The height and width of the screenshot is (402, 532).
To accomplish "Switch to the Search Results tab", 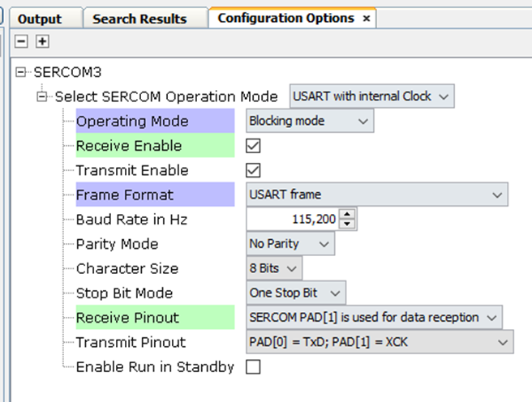I will pyautogui.click(x=139, y=19).
